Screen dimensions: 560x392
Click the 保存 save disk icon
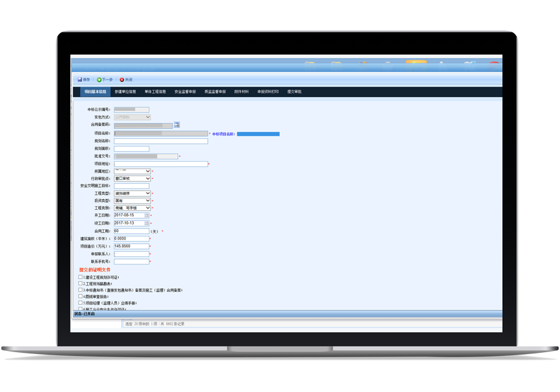coord(80,80)
